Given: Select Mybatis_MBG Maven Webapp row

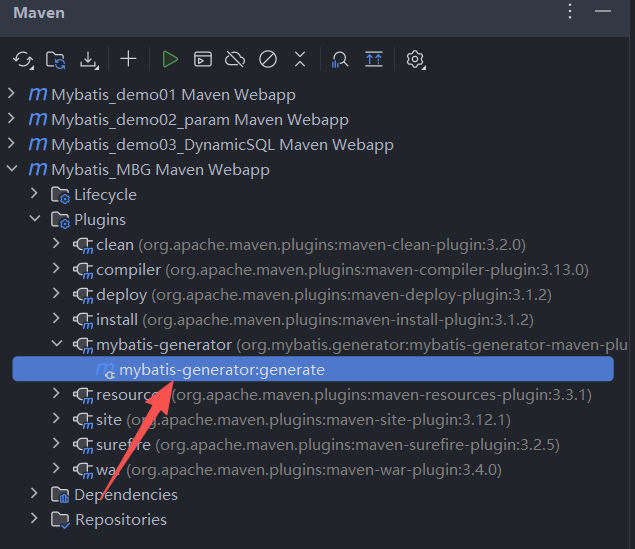Looking at the screenshot, I should pos(160,170).
